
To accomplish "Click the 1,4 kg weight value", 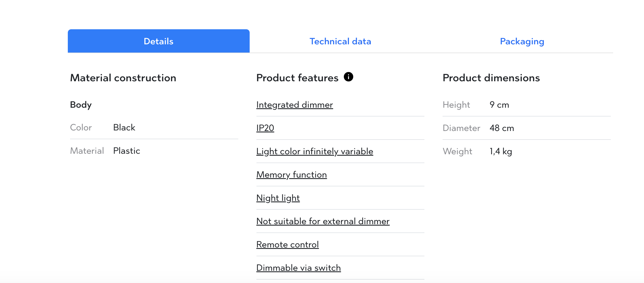I will (x=501, y=151).
